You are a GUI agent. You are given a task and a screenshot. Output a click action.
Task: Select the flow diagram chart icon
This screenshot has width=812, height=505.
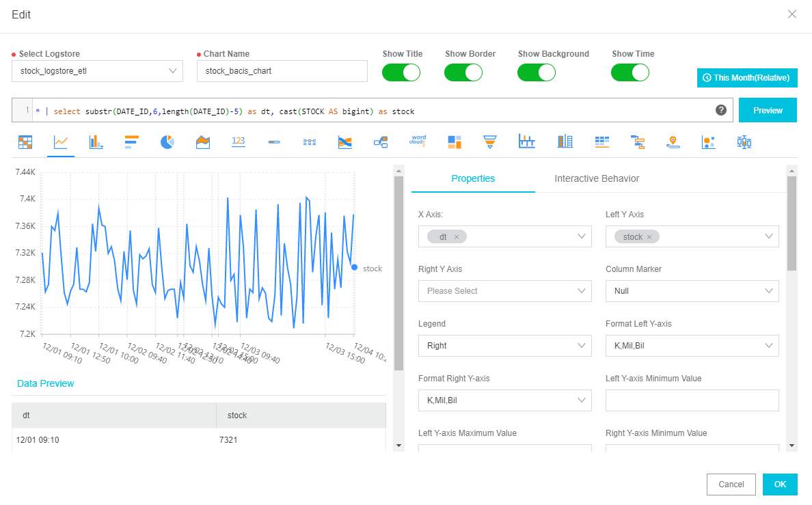310,142
